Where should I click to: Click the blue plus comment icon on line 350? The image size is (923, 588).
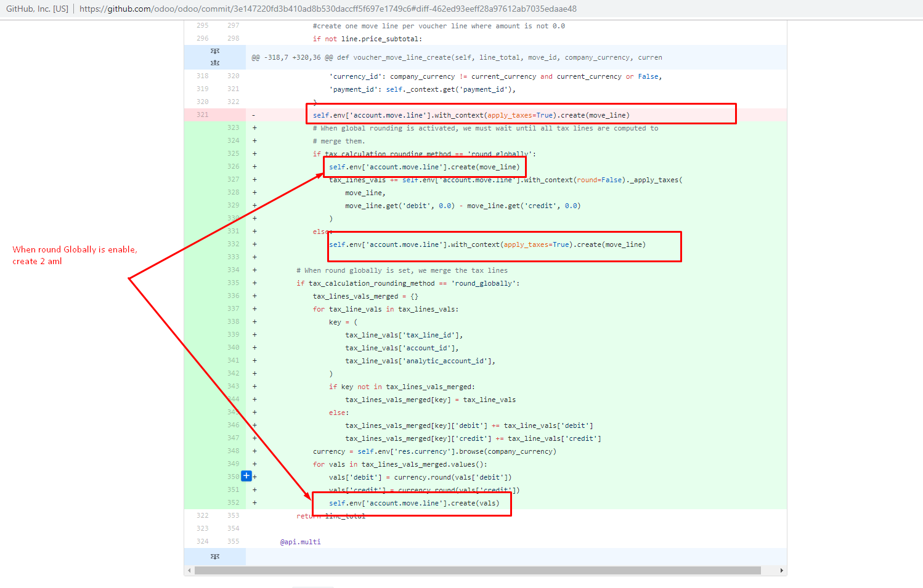tap(246, 475)
